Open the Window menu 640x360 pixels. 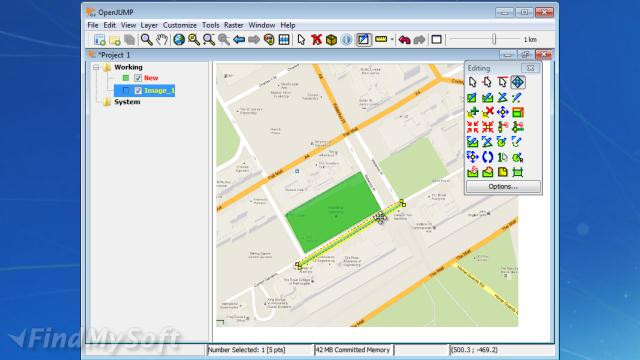(x=262, y=25)
